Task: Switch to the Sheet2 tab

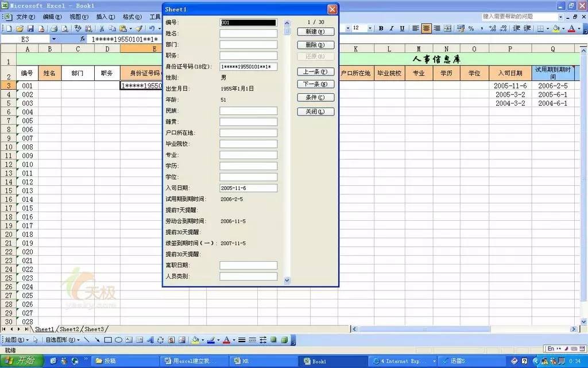Action: pyautogui.click(x=69, y=329)
